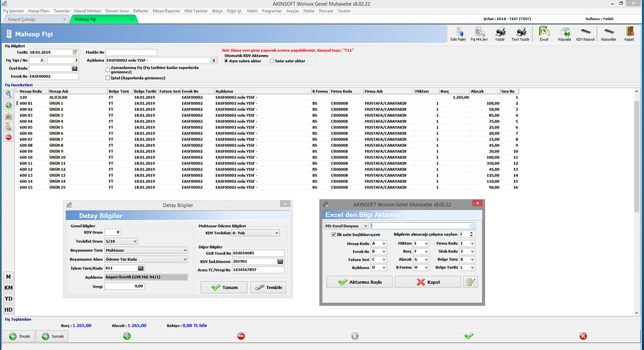Image resolution: width=644 pixels, height=350 pixels.
Task: Click document copy icon beside the grid
Action: (9, 126)
